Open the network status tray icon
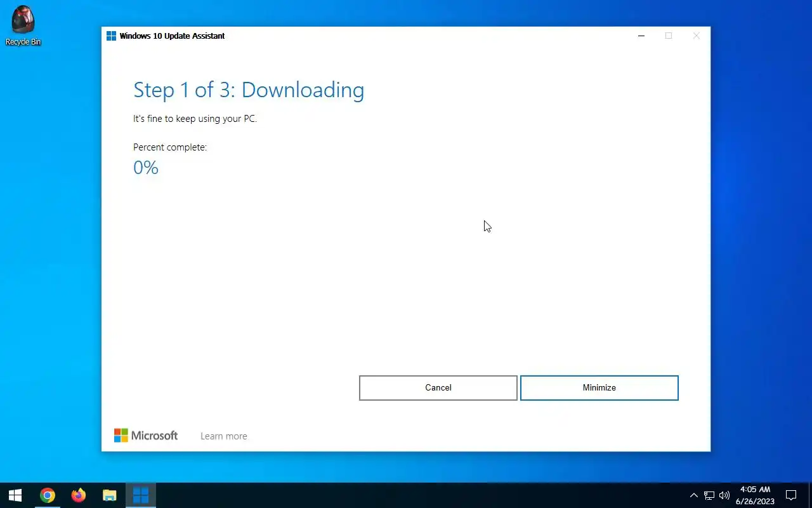 click(709, 495)
